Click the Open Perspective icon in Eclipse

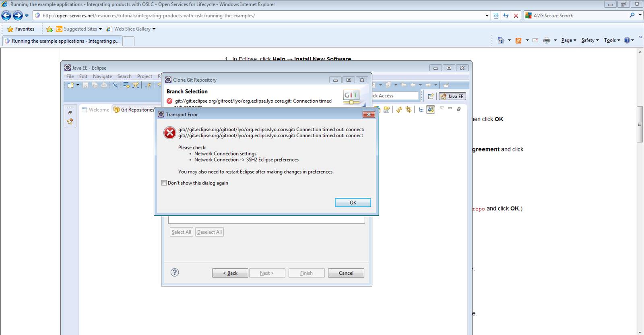(x=431, y=96)
